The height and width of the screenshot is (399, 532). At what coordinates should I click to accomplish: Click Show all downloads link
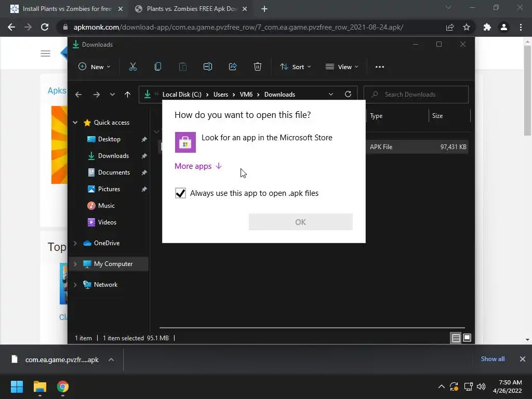pyautogui.click(x=493, y=359)
